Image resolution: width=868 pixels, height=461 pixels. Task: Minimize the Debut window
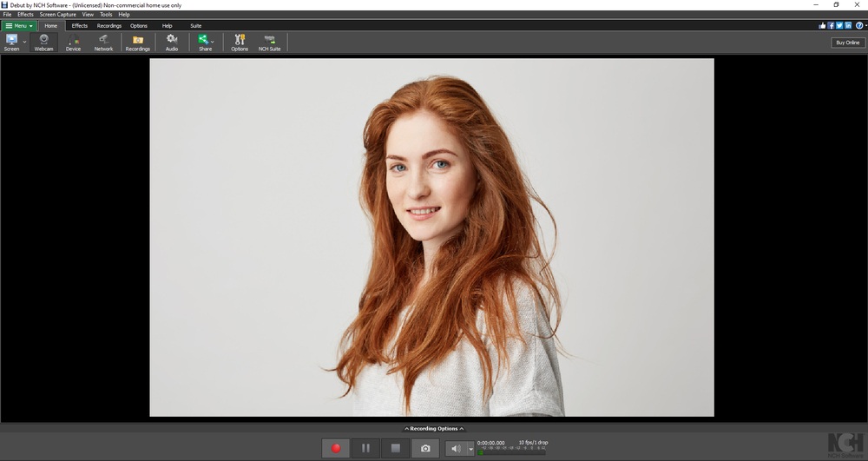(x=816, y=5)
